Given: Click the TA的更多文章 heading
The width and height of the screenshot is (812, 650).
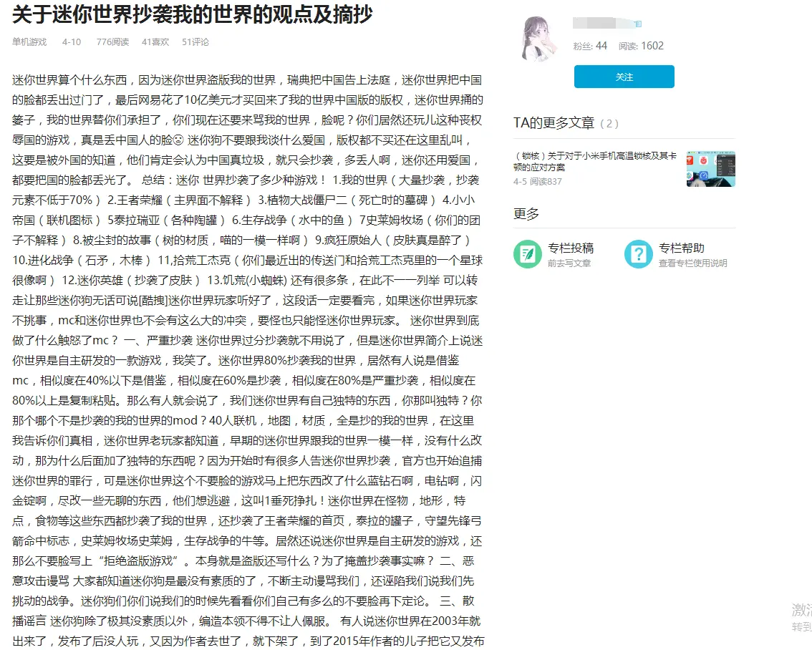Looking at the screenshot, I should pyautogui.click(x=554, y=123).
